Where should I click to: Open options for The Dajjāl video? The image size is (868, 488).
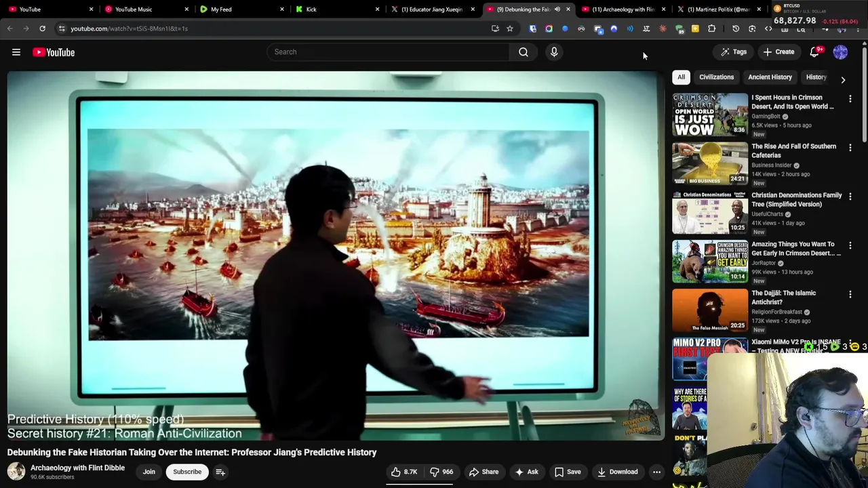tap(850, 294)
